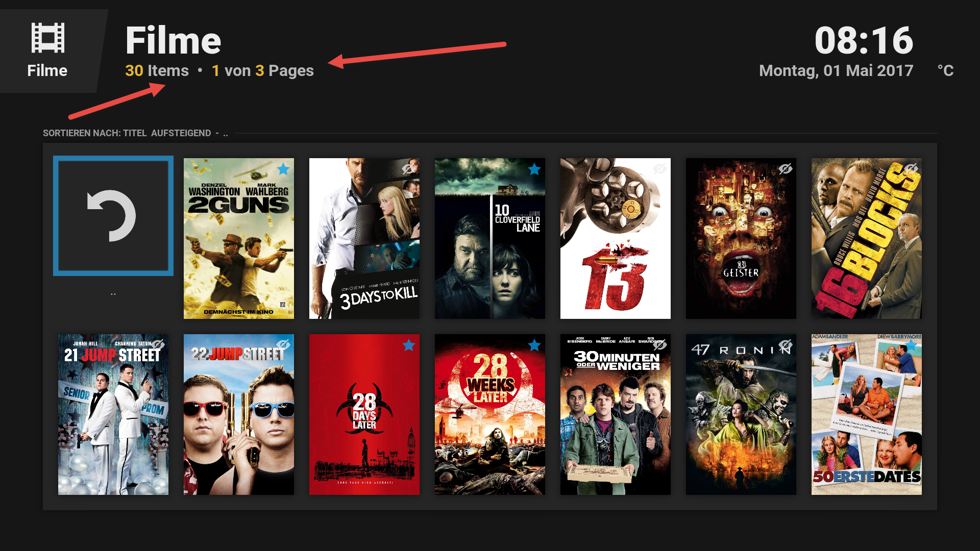Open the 28 Weeks Later poster
The width and height of the screenshot is (980, 551).
[490, 414]
